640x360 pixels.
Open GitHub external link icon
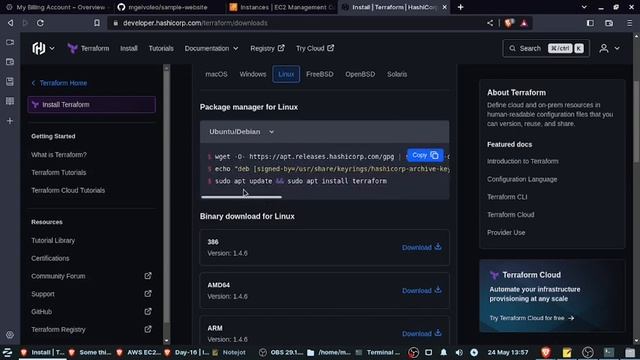click(x=148, y=311)
